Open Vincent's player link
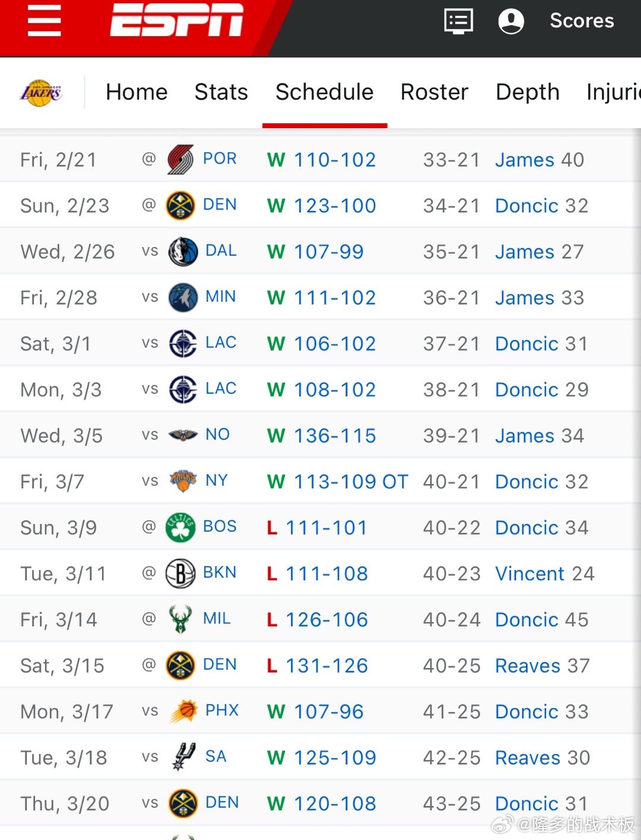Viewport: 641px width, 840px height. (x=529, y=574)
